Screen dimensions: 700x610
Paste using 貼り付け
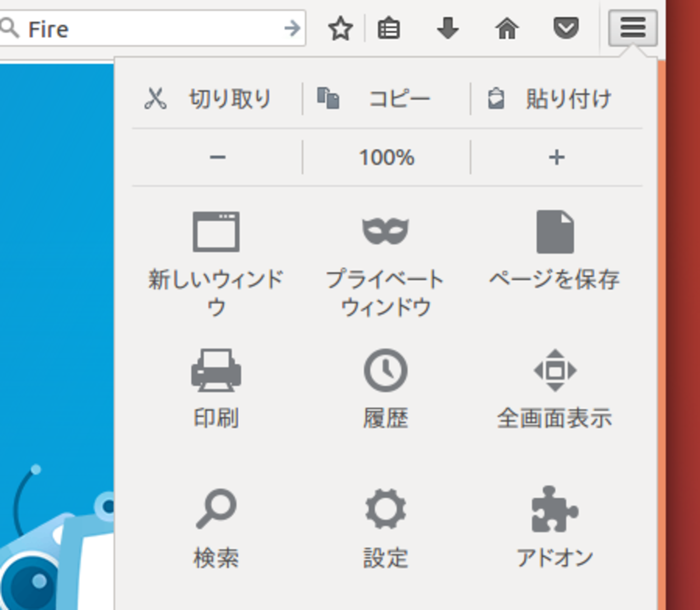[557, 99]
